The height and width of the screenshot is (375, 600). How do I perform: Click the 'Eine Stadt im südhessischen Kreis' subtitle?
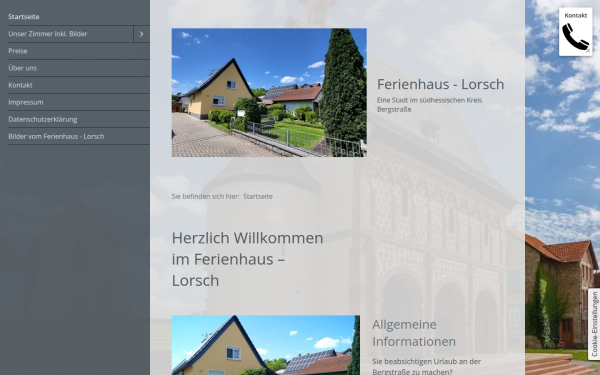[x=429, y=104]
